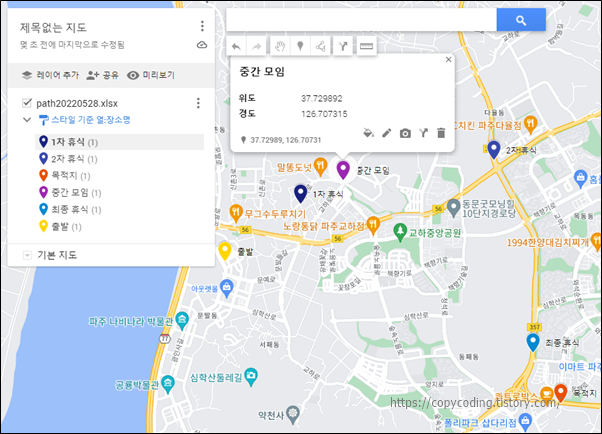Click the 2차 휴식 marker on map
This screenshot has height=434, width=602.
494,149
